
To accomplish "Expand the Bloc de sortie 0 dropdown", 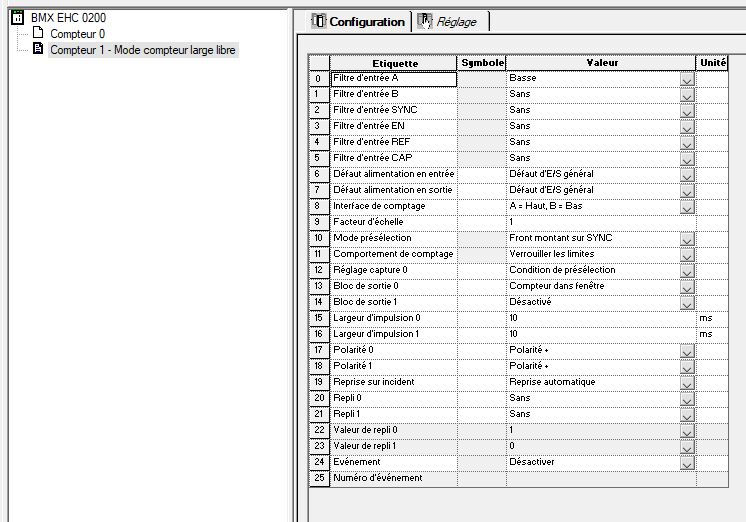I will pos(687,286).
